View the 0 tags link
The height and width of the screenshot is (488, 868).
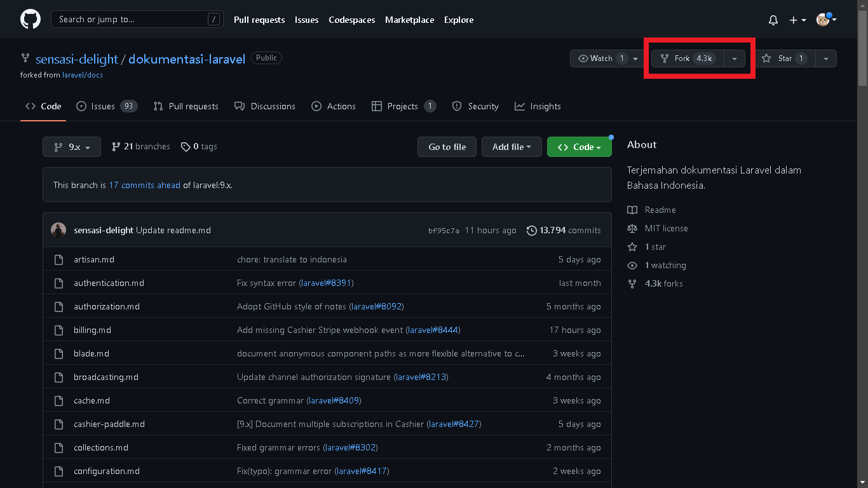(199, 147)
